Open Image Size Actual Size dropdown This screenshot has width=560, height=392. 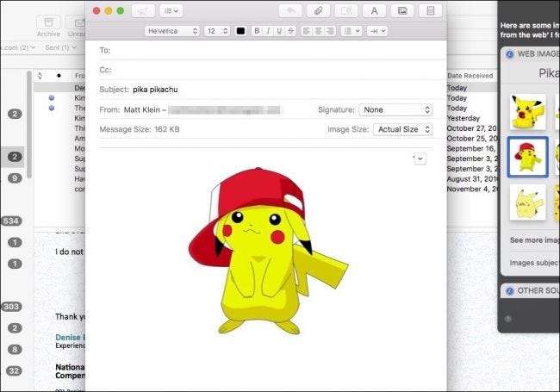tap(403, 129)
